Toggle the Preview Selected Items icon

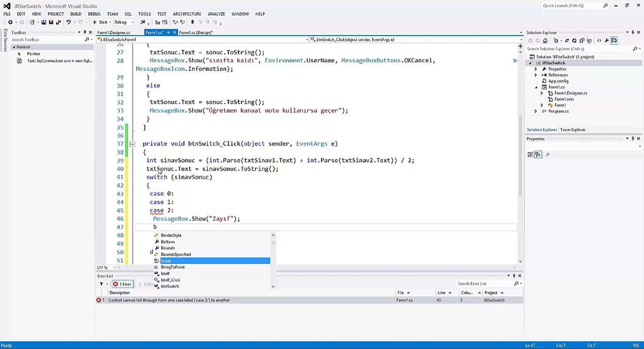click(614, 41)
